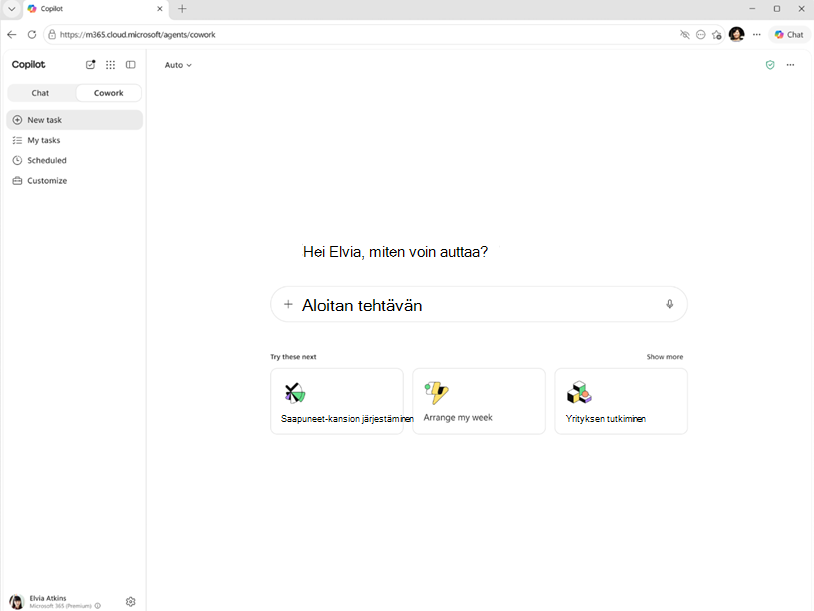
Task: Start a New task
Action: click(x=74, y=120)
